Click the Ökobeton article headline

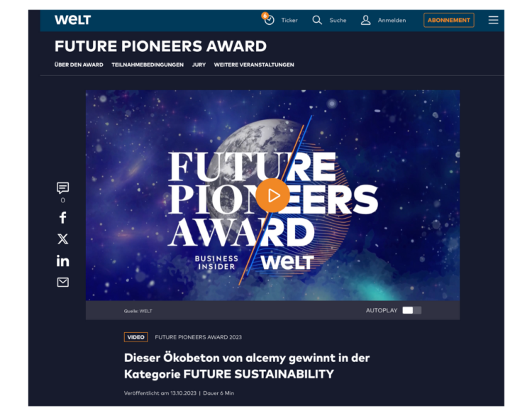[x=247, y=366]
